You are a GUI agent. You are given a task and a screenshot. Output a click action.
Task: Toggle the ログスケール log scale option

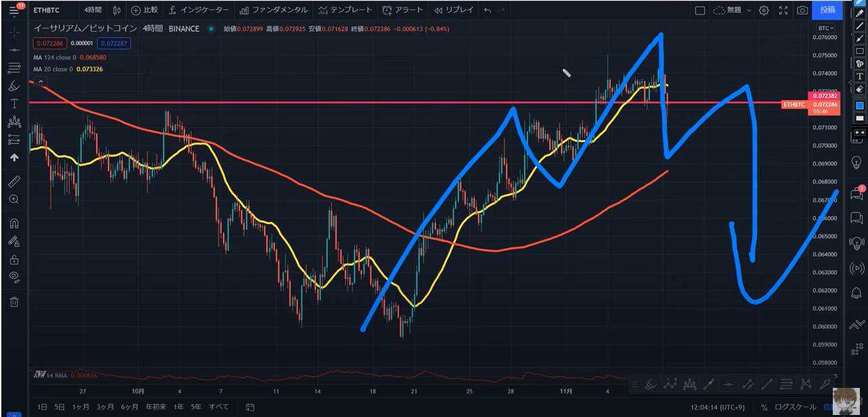click(794, 408)
